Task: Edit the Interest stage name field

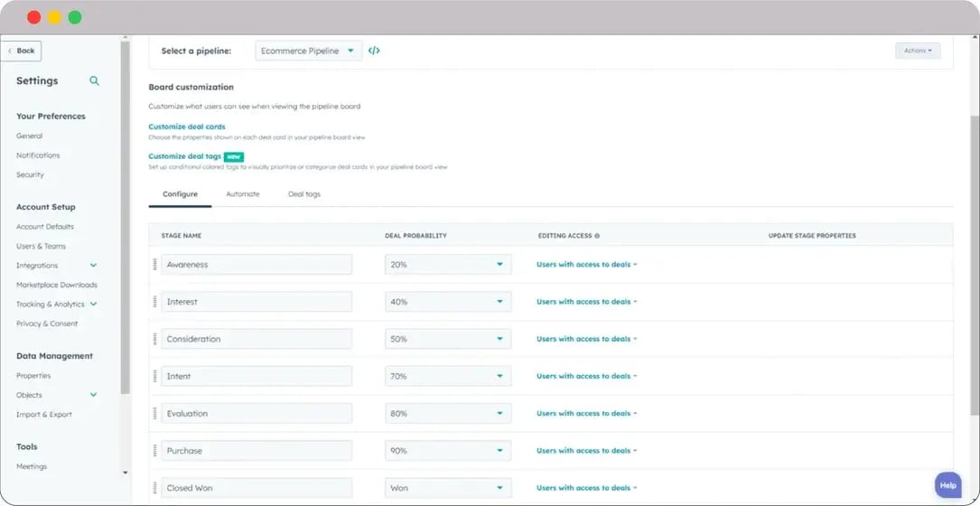Action: [257, 302]
